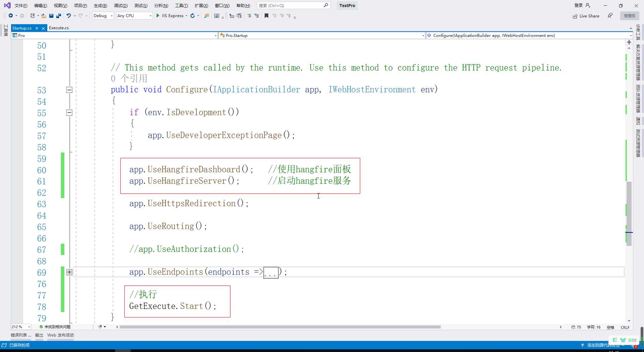Screen dimensions: 644x352
Task: Click the feedback icon near Live Share
Action: (610, 16)
